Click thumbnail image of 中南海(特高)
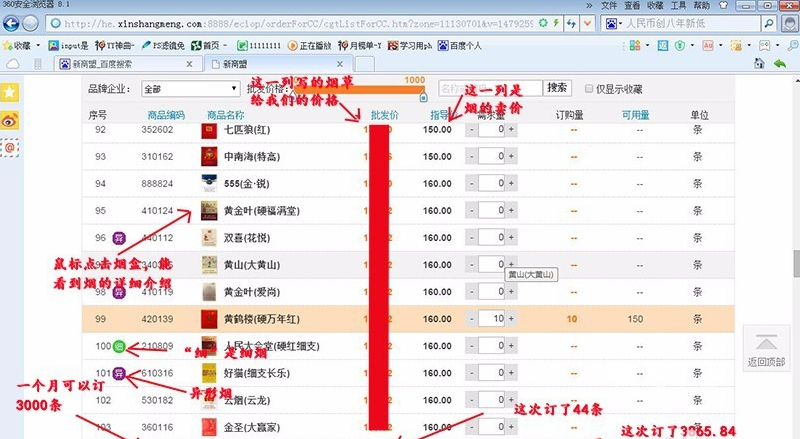 pyautogui.click(x=209, y=157)
